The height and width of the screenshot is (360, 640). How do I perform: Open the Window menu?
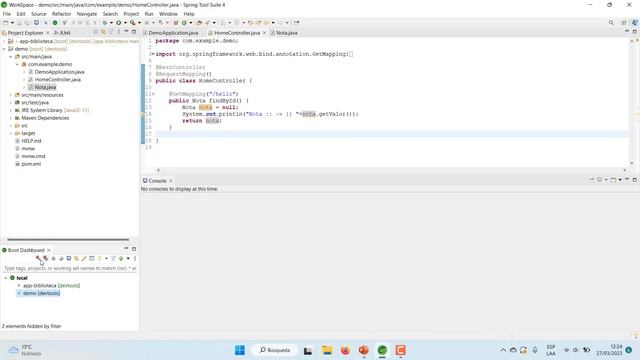click(168, 14)
